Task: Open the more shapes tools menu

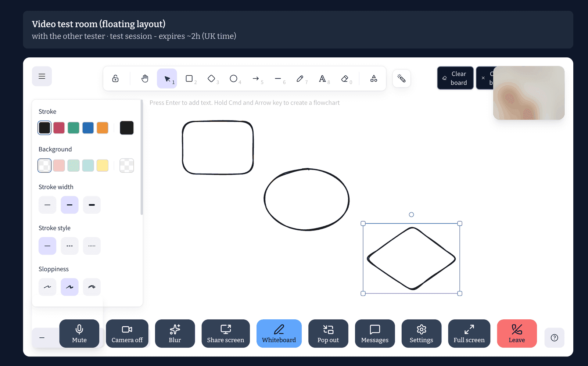Action: [x=374, y=79]
